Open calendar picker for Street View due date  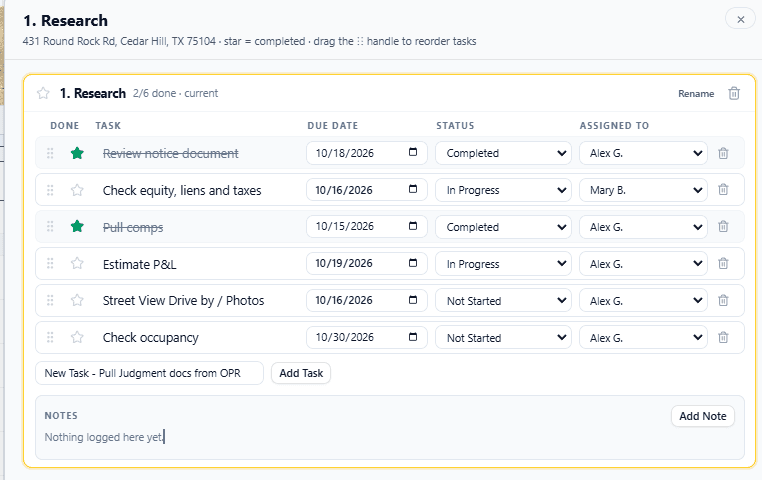click(x=413, y=300)
